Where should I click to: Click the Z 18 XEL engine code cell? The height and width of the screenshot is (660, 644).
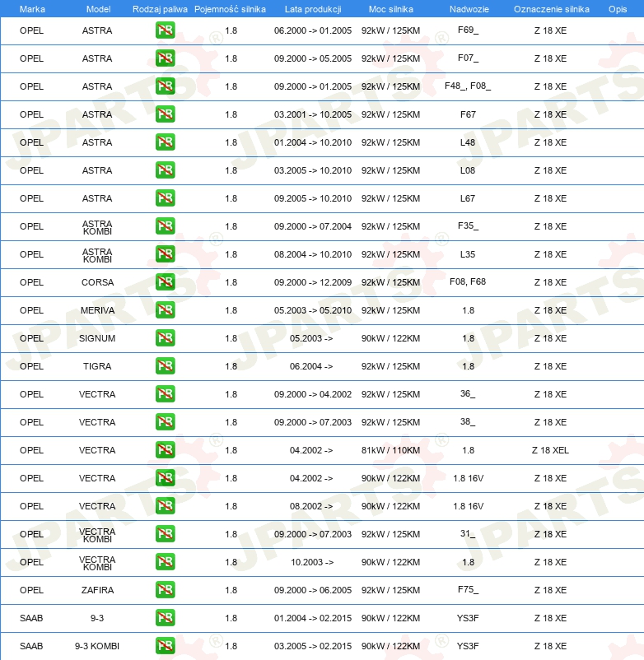[x=550, y=450]
